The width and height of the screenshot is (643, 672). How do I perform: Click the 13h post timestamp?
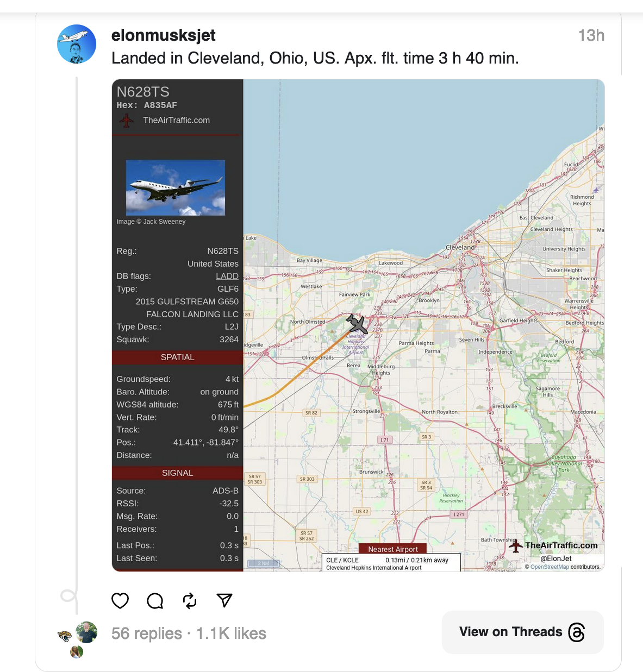(x=591, y=35)
